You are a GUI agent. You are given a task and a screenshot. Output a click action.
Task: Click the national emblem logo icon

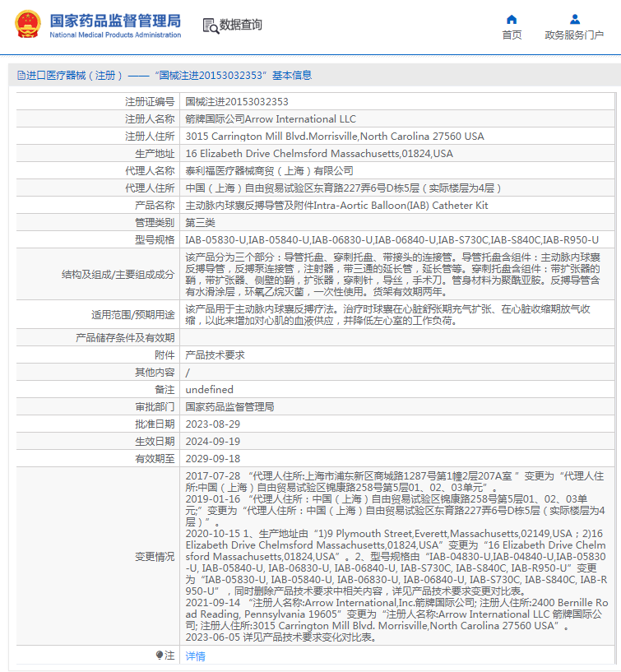coord(28,24)
